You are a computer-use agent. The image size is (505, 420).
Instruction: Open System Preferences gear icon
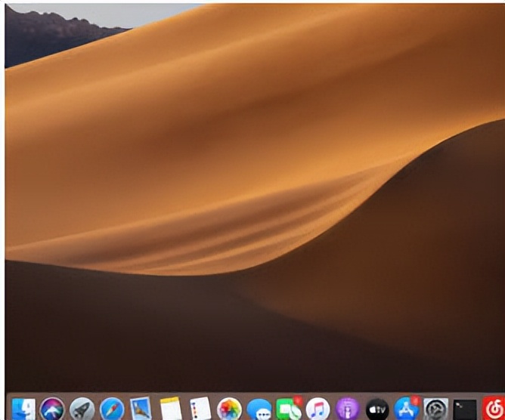435,409
